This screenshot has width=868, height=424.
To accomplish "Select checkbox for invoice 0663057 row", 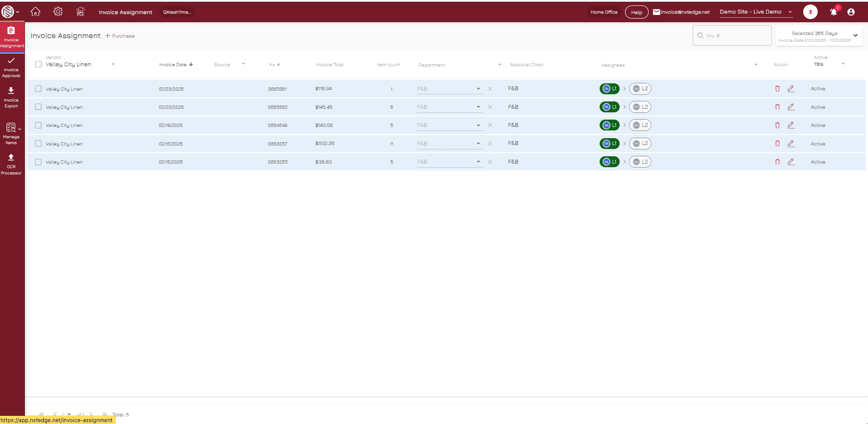I will pyautogui.click(x=39, y=144).
